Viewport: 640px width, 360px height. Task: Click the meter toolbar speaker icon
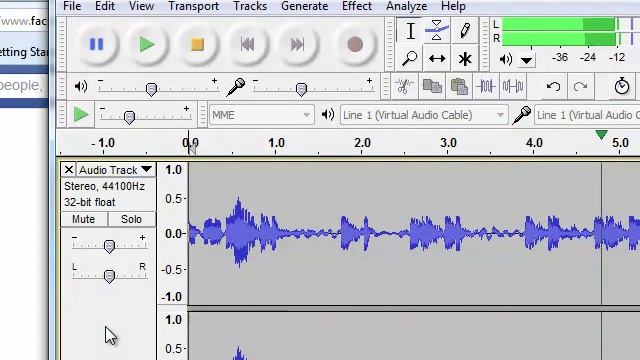point(506,60)
